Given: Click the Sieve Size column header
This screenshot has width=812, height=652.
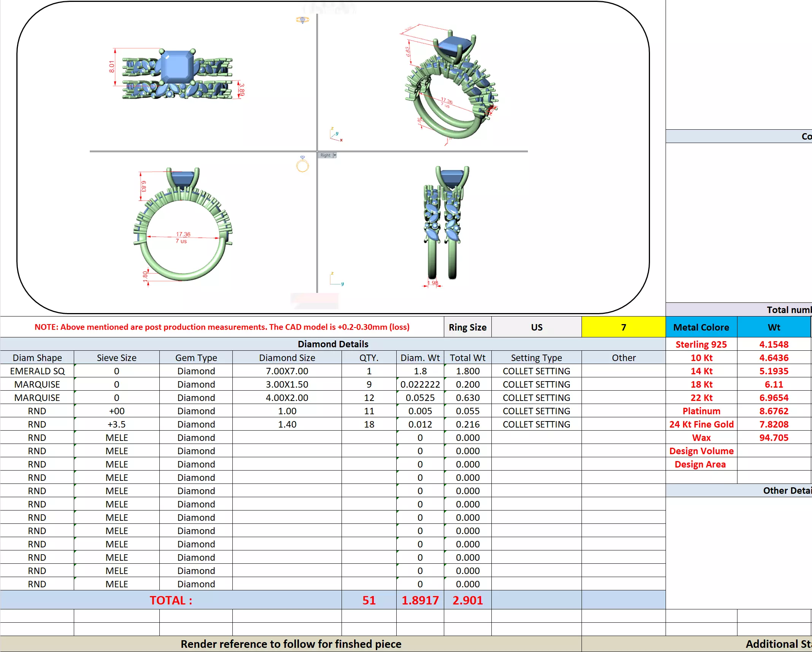Looking at the screenshot, I should (x=116, y=358).
